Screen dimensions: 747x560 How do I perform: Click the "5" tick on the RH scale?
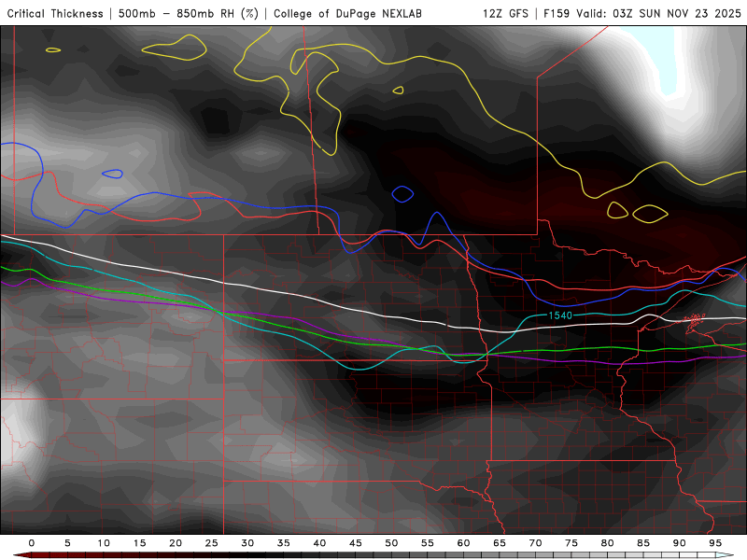pyautogui.click(x=67, y=543)
